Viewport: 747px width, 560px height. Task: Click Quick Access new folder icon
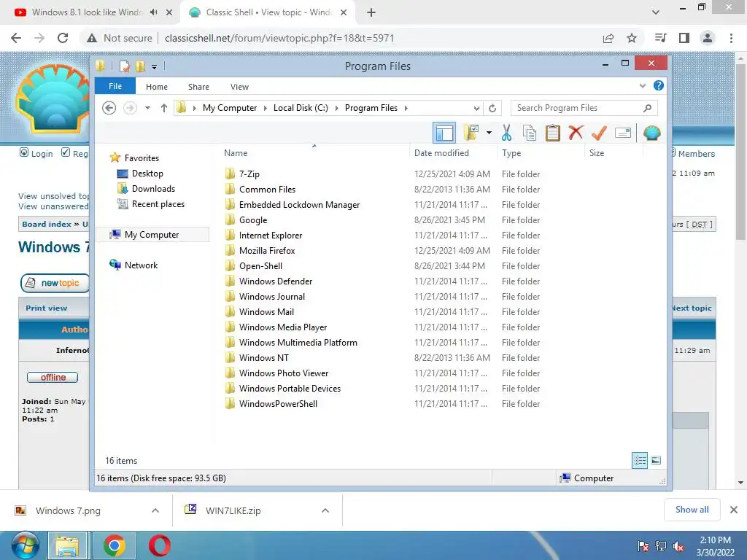140,66
